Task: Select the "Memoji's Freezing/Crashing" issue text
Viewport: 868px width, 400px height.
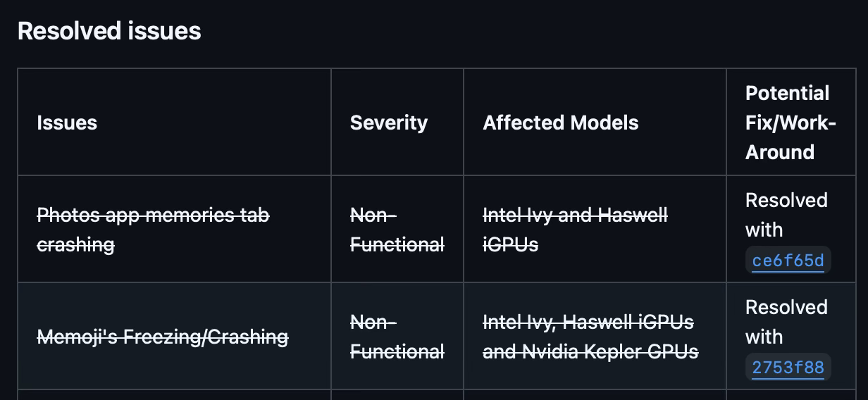Action: click(163, 337)
